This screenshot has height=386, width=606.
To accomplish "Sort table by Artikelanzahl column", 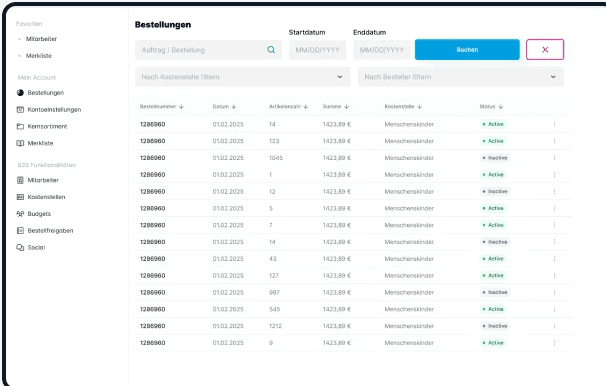I will tap(306, 107).
